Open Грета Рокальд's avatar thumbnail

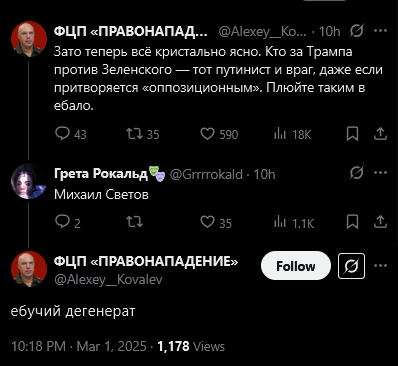(x=29, y=181)
